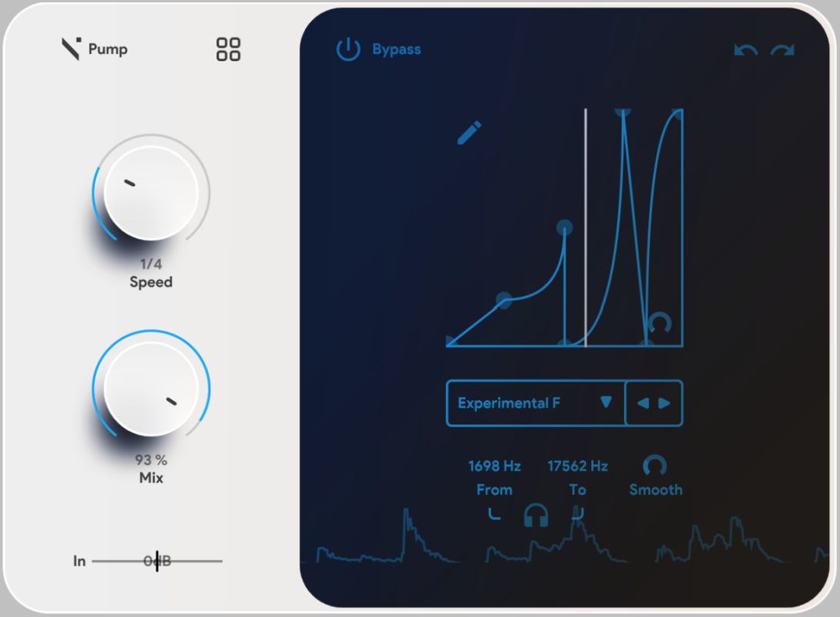Click the undo arrow icon

coord(745,51)
